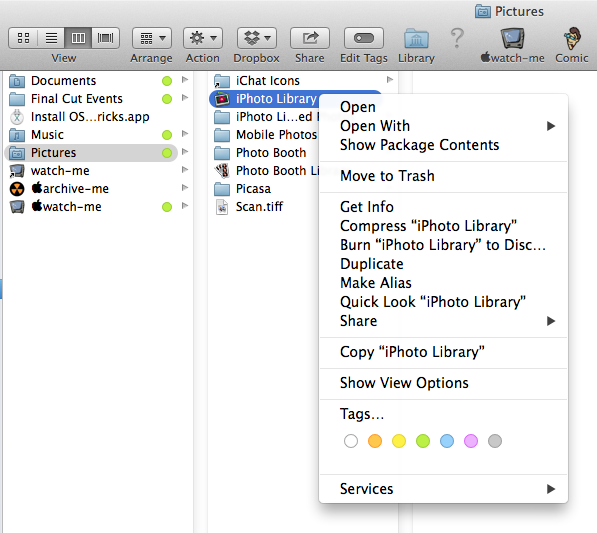Remove tag with the empty circle
Image resolution: width=597 pixels, height=533 pixels.
351,441
